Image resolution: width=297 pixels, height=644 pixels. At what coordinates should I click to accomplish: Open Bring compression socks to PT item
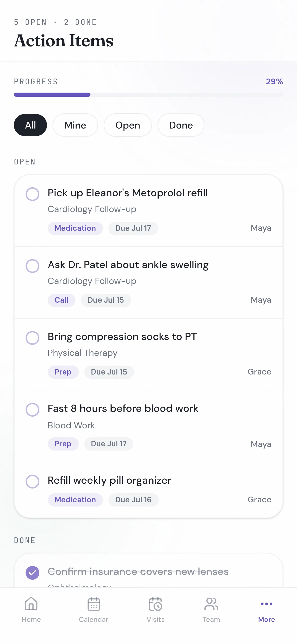point(148,354)
